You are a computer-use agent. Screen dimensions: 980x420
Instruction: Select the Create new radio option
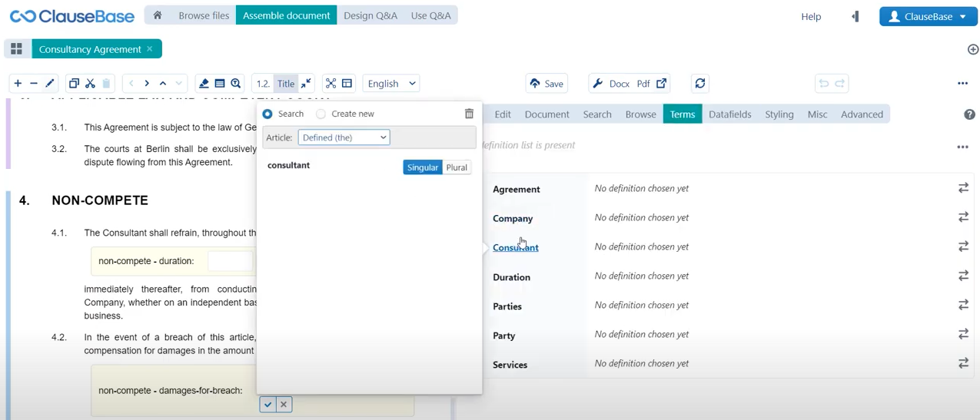click(x=321, y=114)
